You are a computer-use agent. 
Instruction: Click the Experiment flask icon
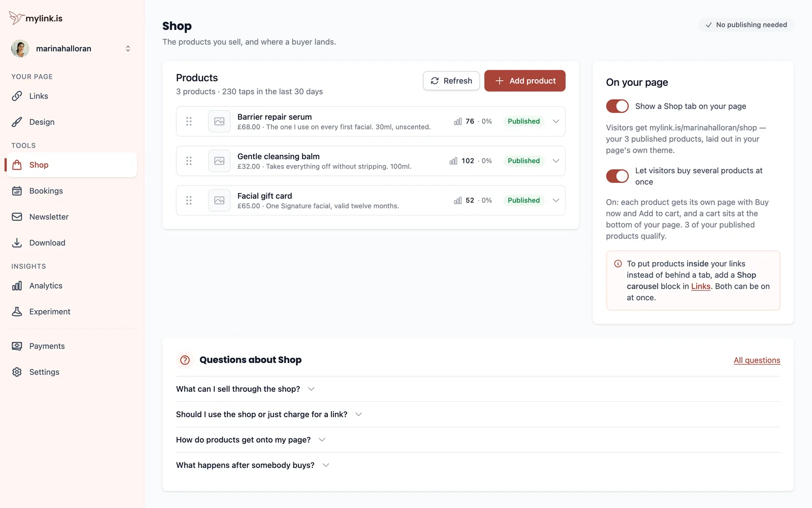(x=17, y=312)
